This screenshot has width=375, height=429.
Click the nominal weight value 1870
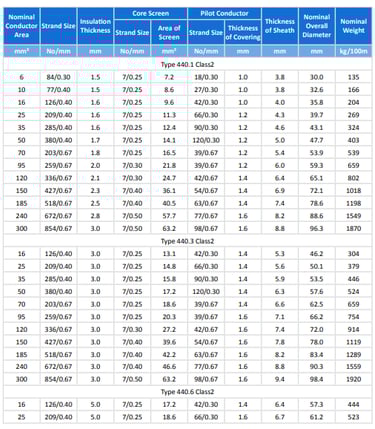353,229
